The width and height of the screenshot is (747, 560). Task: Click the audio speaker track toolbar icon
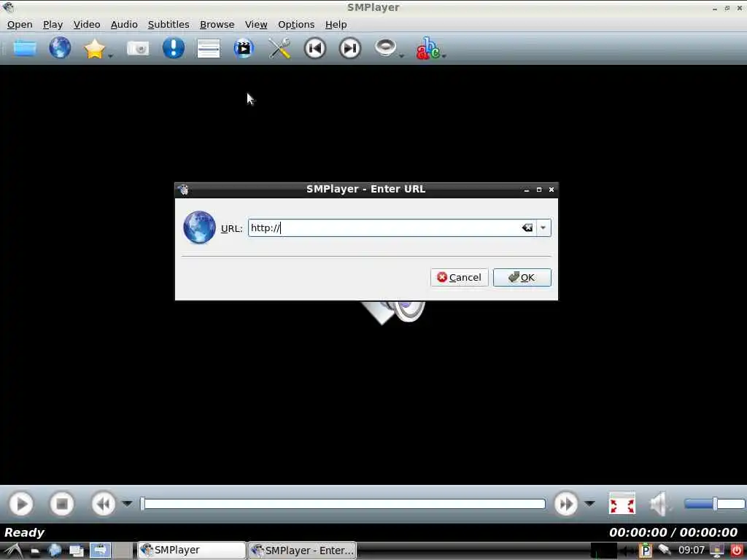tap(385, 47)
